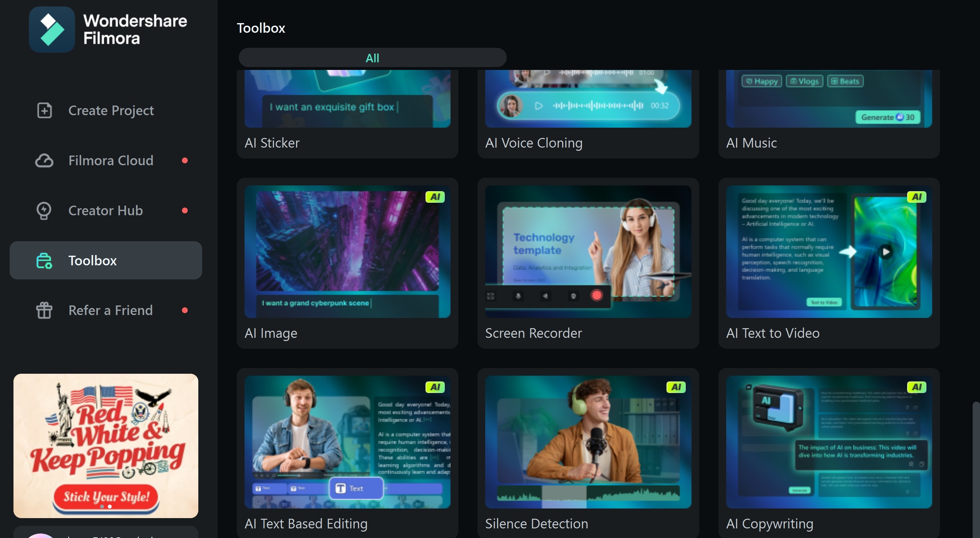
Task: Click the Refer a Friend gift icon
Action: click(x=44, y=311)
